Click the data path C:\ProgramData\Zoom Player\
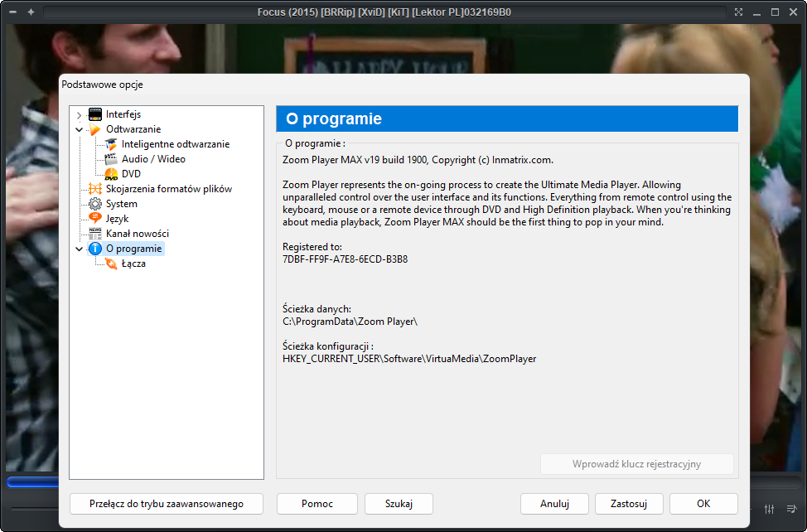807x532 pixels. tap(350, 322)
